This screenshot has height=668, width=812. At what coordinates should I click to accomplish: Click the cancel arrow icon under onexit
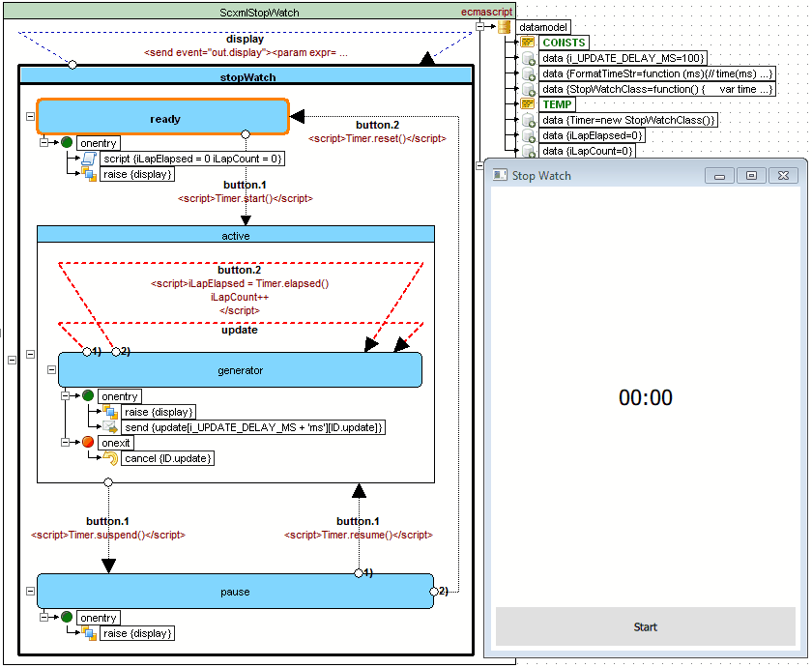pos(110,458)
